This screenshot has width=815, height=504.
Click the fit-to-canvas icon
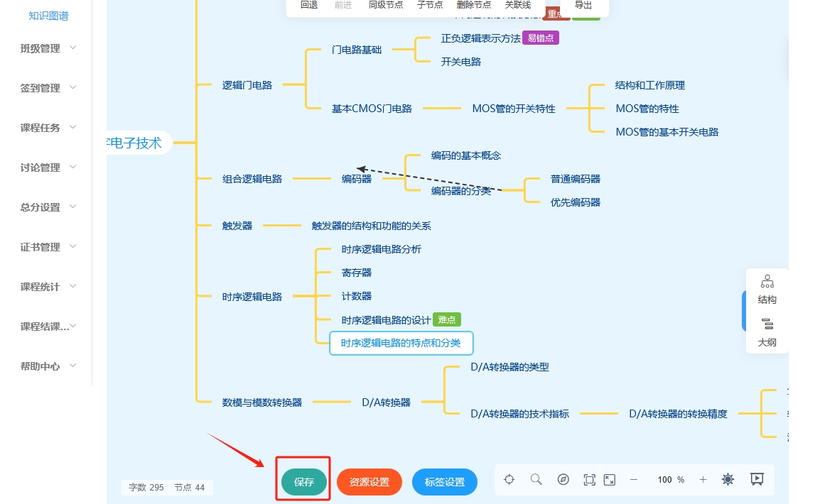coord(589,480)
